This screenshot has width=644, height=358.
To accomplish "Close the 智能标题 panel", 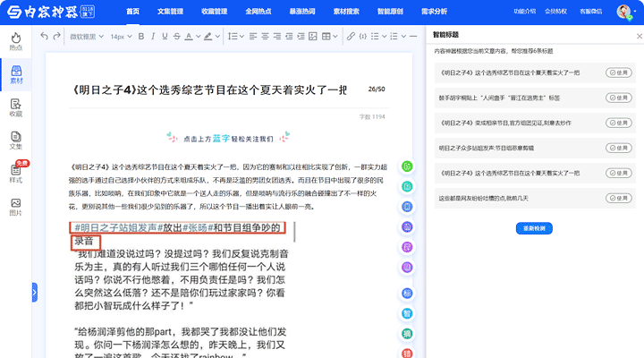I will pyautogui.click(x=639, y=36).
